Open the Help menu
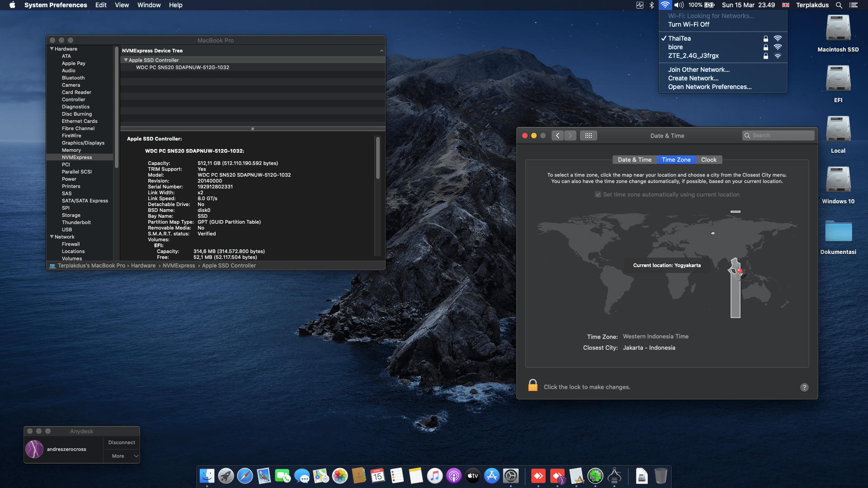 coord(175,5)
